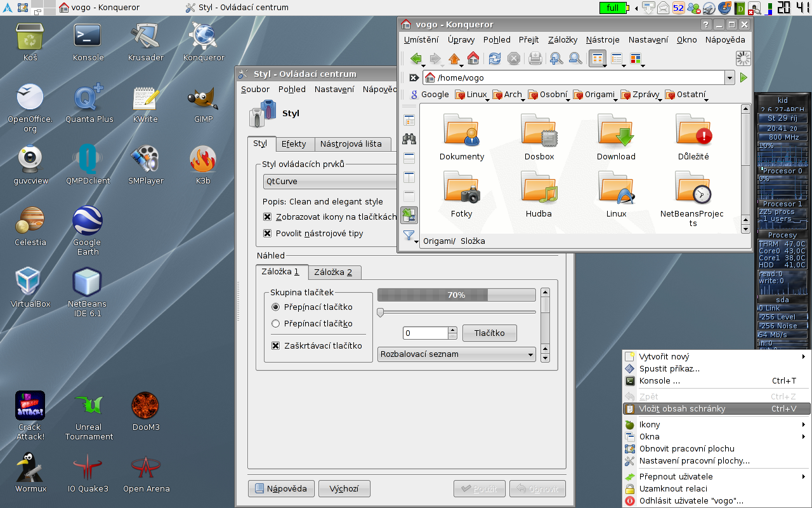Image resolution: width=812 pixels, height=508 pixels.
Task: Click the funnel filter icon in Konqueror sidebar
Action: 409,236
